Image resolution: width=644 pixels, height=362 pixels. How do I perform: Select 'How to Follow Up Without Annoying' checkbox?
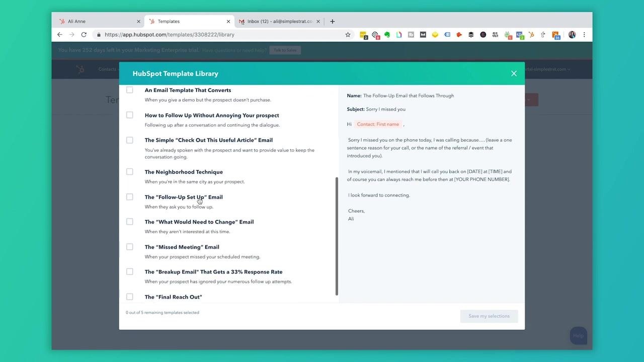pyautogui.click(x=130, y=115)
